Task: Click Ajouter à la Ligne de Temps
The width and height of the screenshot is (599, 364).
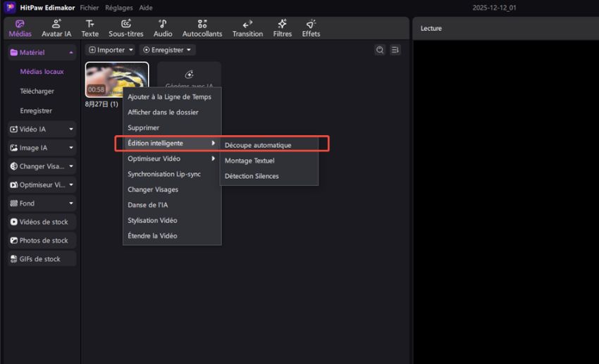Action: click(169, 97)
